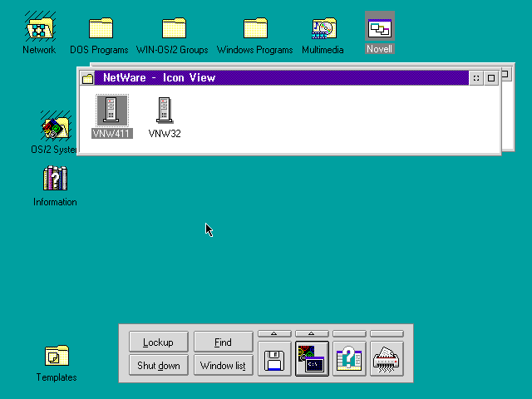Viewport: 532px width, 399px height.
Task: Open the drawer above the Shredder icon
Action: click(x=387, y=333)
